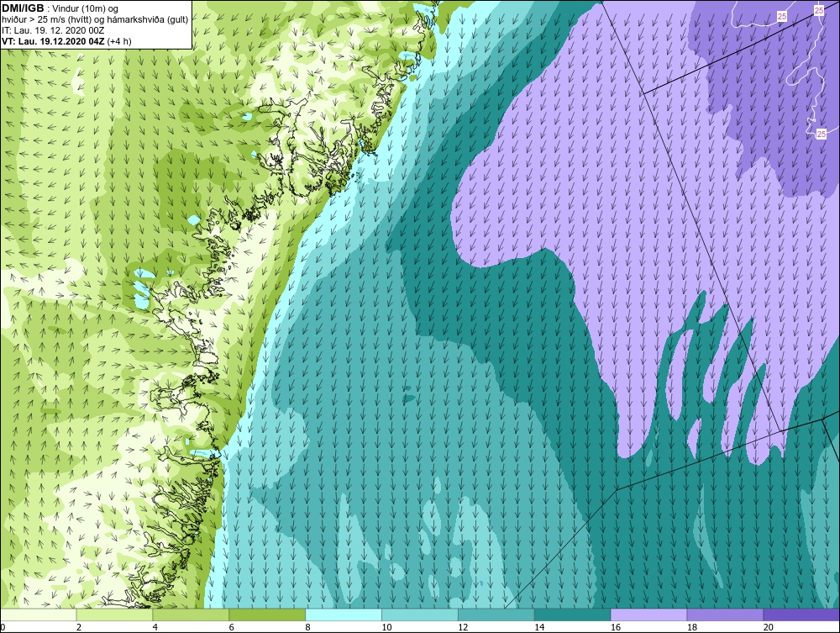Image resolution: width=840 pixels, height=633 pixels.
Task: Click the legend label '18'
Action: coord(691,627)
